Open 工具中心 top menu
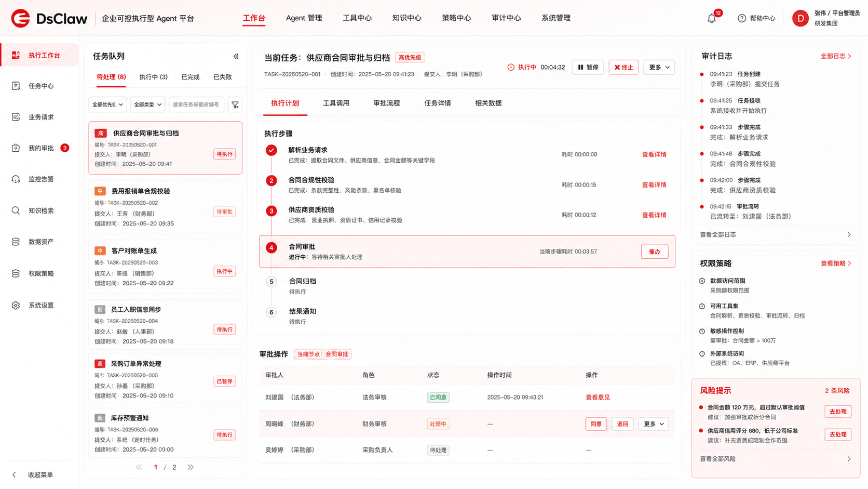Screen dimensions: 868x489 (357, 18)
